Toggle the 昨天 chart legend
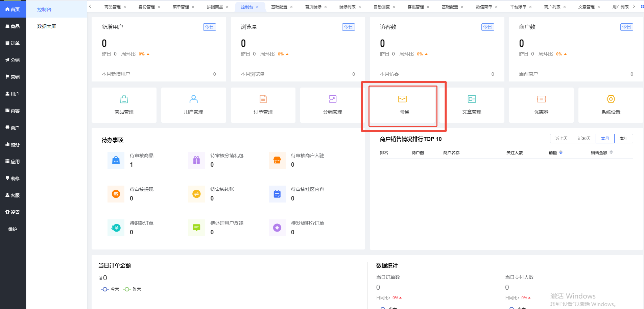The height and width of the screenshot is (309, 644). coord(132,289)
